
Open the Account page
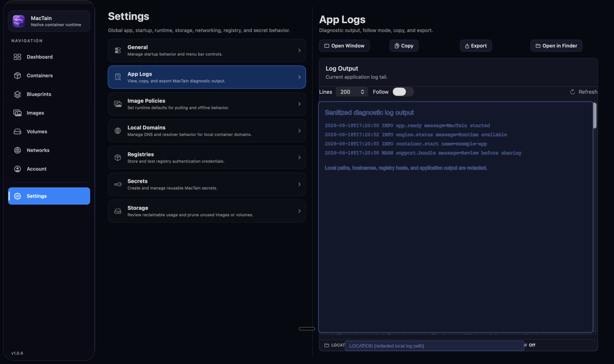pyautogui.click(x=49, y=169)
